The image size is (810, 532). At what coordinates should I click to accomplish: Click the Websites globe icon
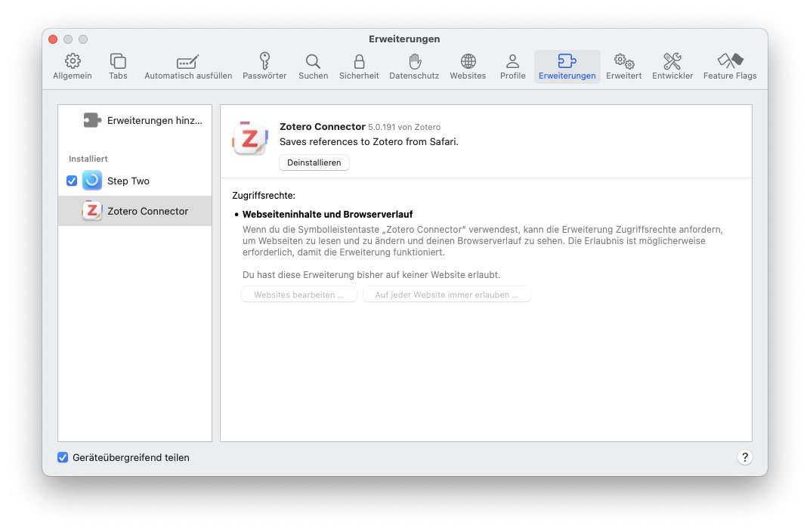click(x=468, y=61)
